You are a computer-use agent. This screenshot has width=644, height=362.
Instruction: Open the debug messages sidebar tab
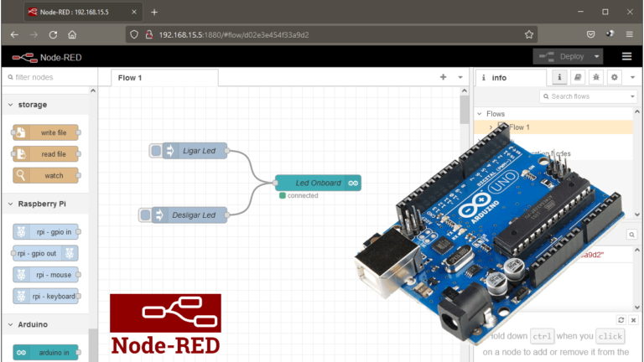pyautogui.click(x=595, y=77)
